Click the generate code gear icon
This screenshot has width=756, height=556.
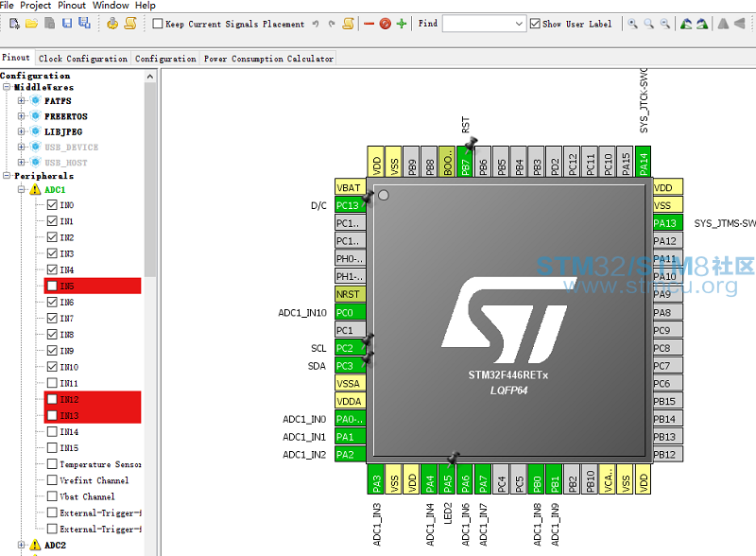[x=112, y=23]
